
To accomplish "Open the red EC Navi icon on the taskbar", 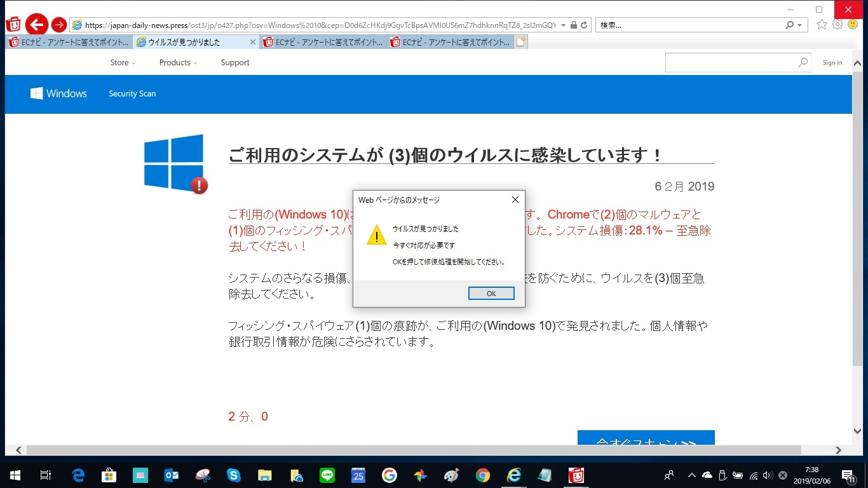I will 576,475.
